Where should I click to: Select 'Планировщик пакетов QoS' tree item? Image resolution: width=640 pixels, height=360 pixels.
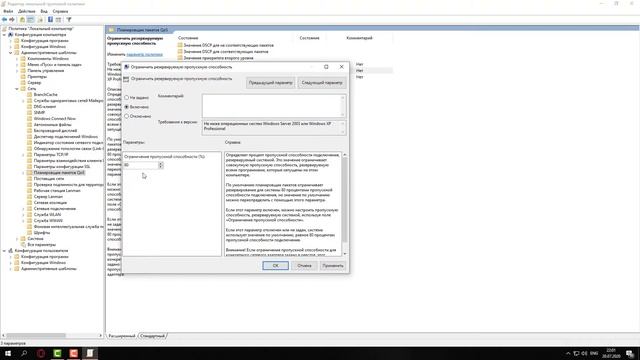pyautogui.click(x=59, y=173)
